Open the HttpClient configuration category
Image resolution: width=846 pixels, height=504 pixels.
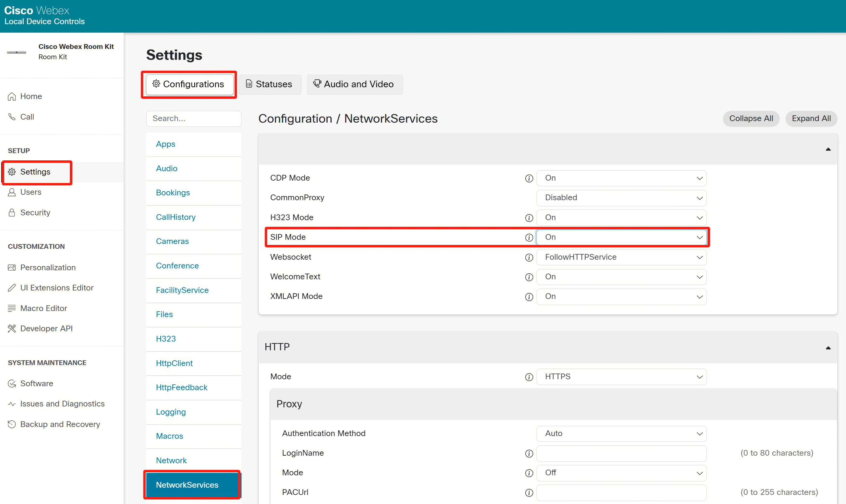point(194,363)
